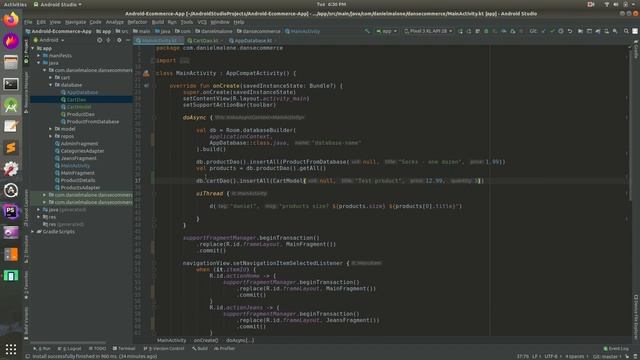Collapse the database folder in the tree
Screen dimensions: 640x360
click(51, 85)
